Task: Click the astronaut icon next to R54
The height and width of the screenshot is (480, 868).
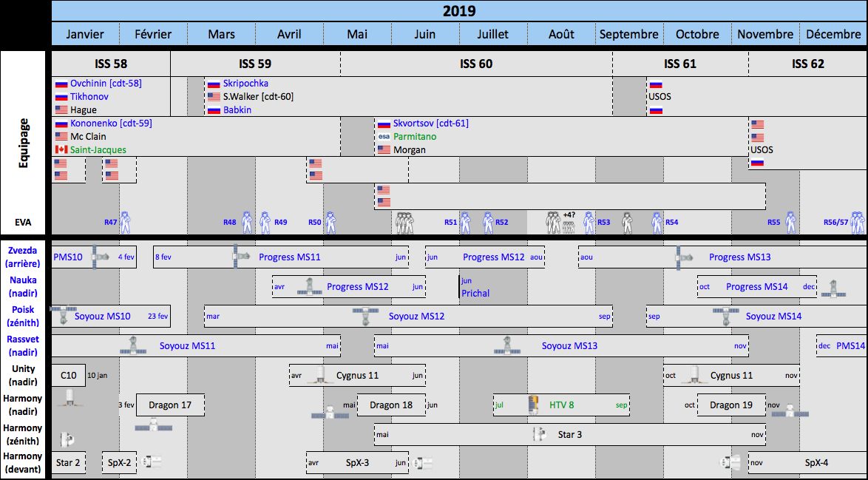Action: 657,223
